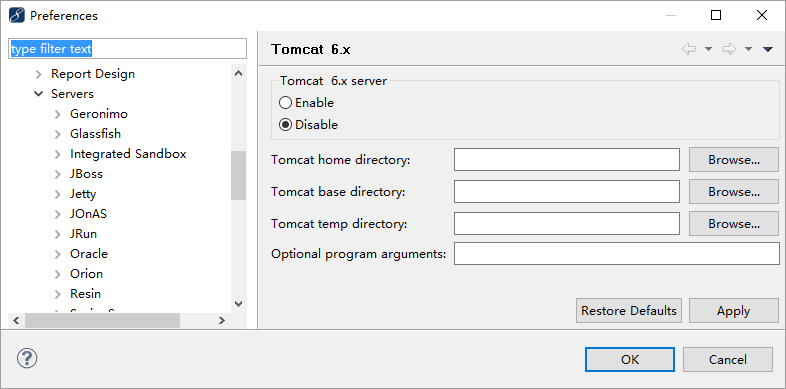Click the vertical scrollbar thumb in tree
The width and height of the screenshot is (786, 389).
239,175
